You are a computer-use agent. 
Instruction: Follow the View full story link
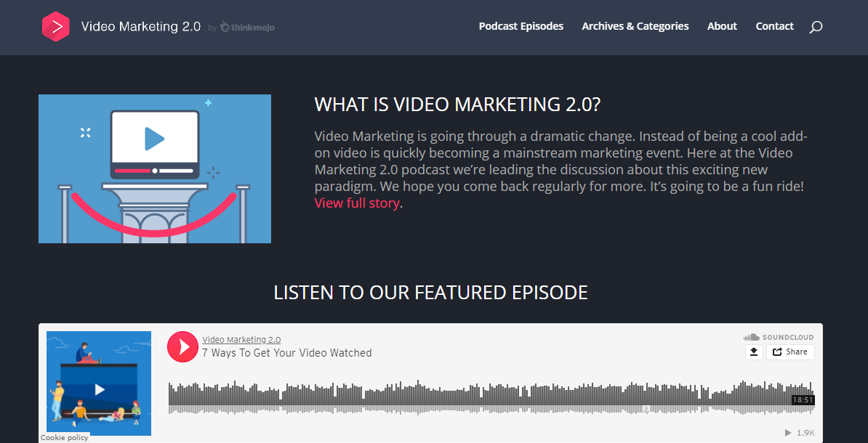[356, 203]
